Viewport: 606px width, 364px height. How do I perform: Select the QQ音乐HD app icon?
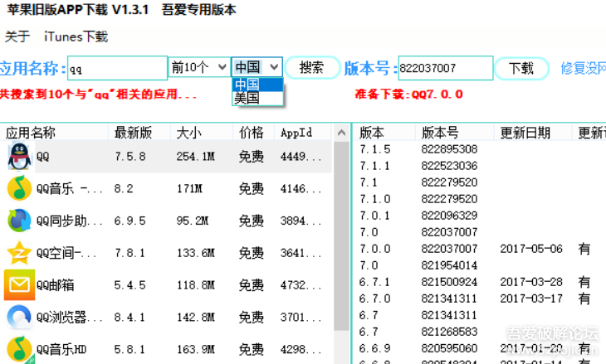[19, 349]
